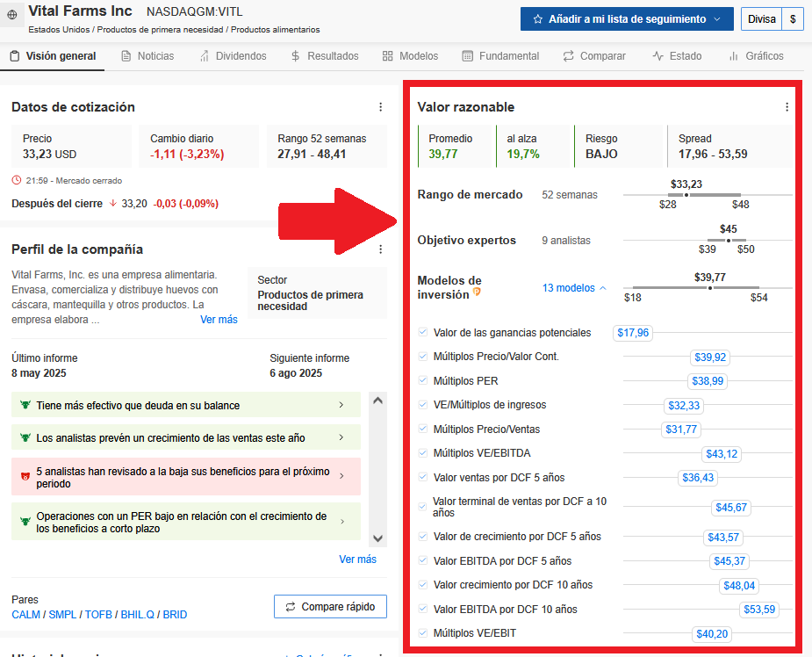812x657 pixels.
Task: Open the watchlist button dropdown arrow
Action: (x=717, y=19)
